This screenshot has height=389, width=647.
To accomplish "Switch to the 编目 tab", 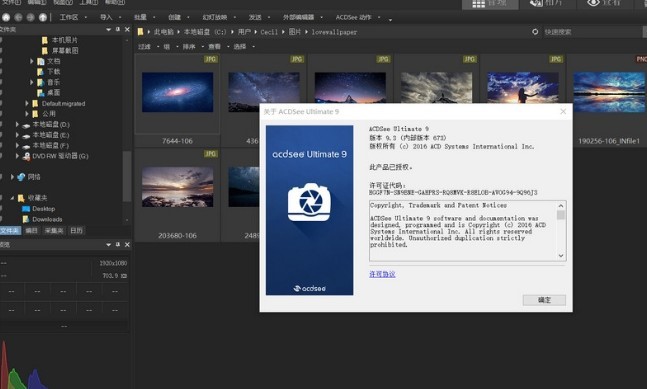I will pos(32,231).
